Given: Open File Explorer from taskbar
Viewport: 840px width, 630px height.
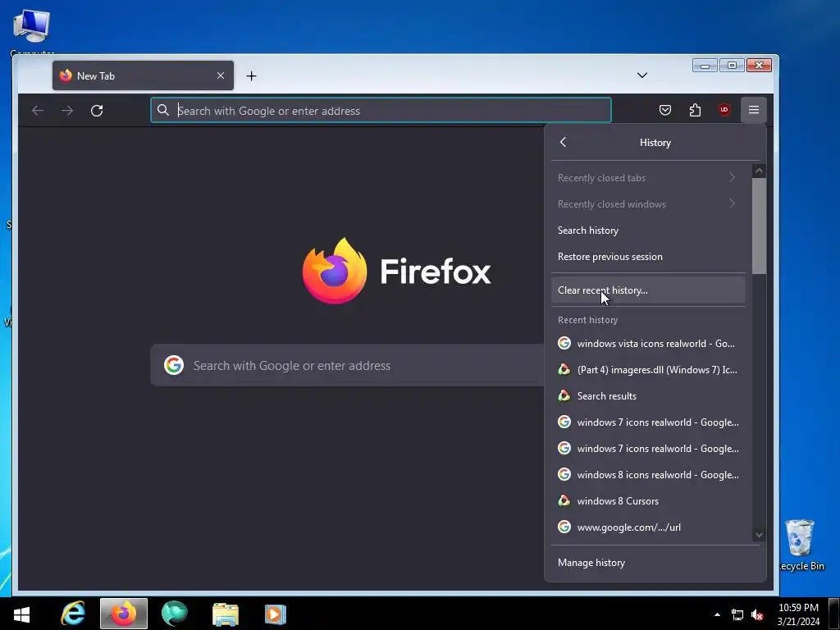Looking at the screenshot, I should click(x=226, y=614).
